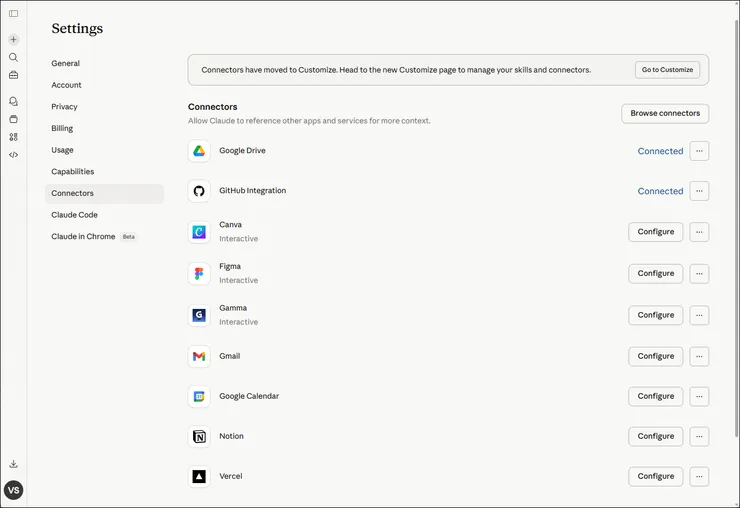
Task: Click the Connected status for GitHub Integration
Action: click(660, 191)
